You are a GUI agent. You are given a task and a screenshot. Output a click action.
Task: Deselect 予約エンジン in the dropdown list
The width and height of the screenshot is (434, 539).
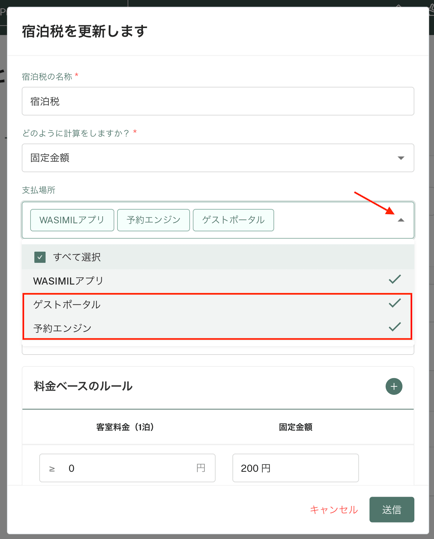(218, 328)
